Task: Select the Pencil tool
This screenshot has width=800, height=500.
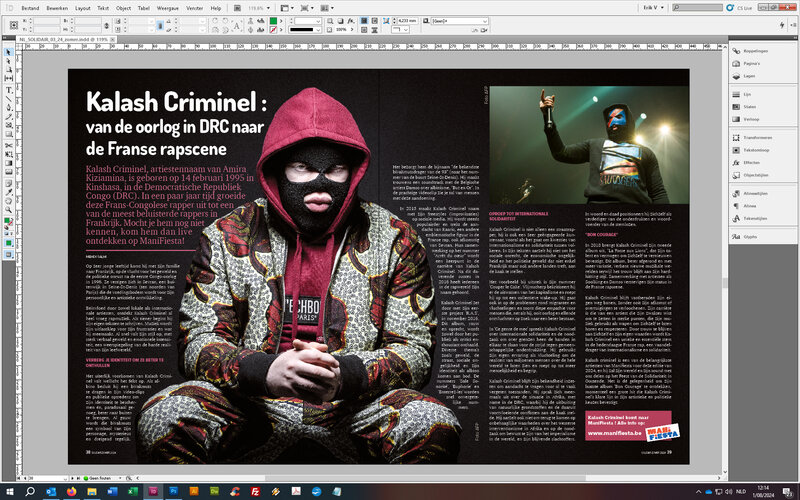Action: click(x=9, y=116)
